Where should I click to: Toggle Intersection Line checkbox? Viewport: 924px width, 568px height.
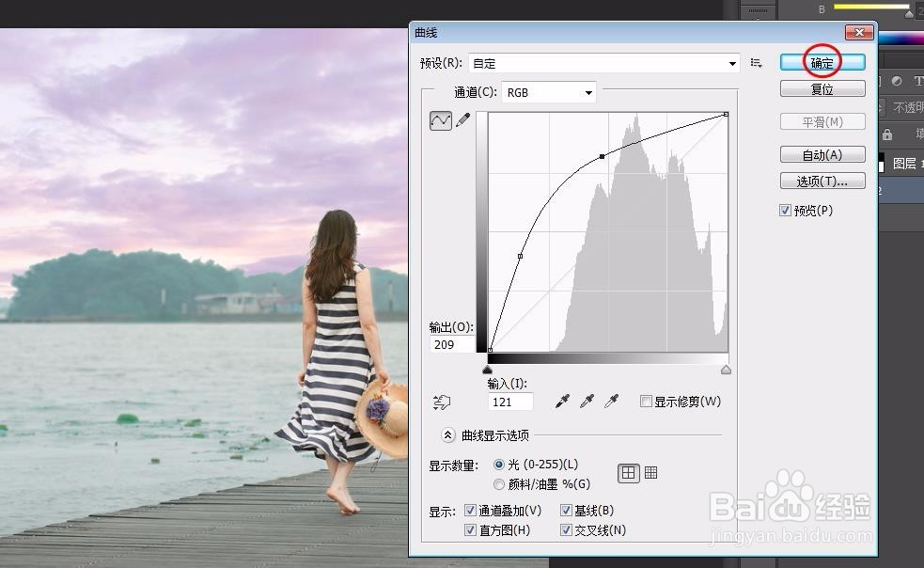click(566, 529)
